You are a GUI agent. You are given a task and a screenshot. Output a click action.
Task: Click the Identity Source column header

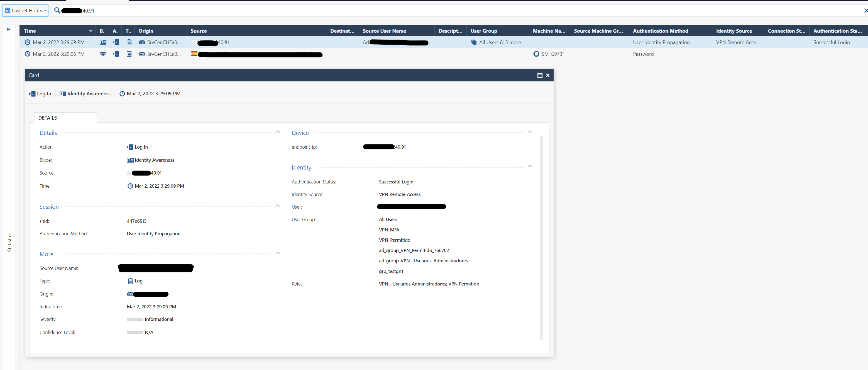[x=738, y=31]
